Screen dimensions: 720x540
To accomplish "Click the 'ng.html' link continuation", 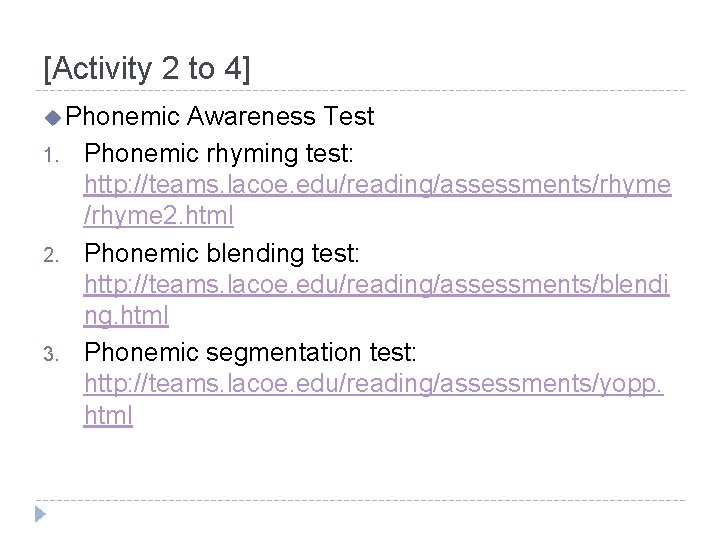I will click(126, 316).
